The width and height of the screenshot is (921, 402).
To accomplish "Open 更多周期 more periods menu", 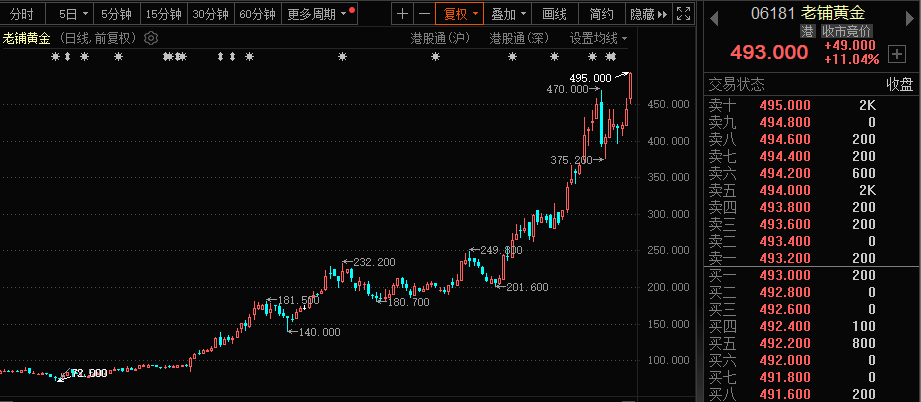I will click(318, 14).
